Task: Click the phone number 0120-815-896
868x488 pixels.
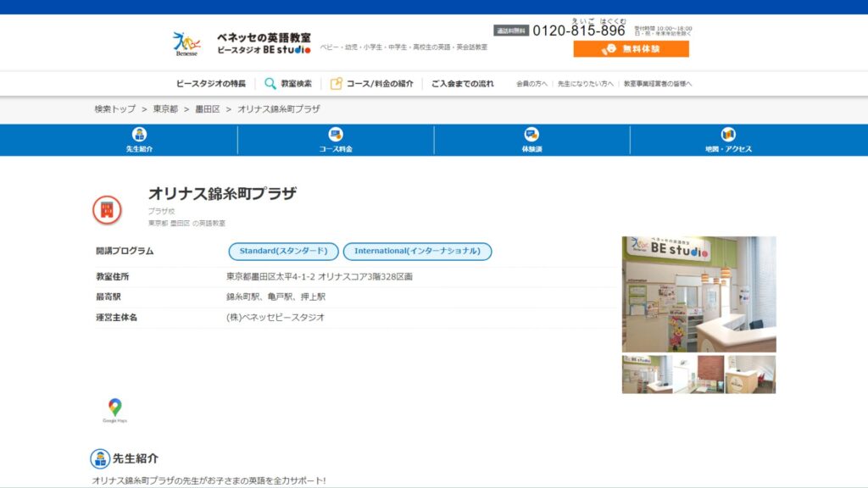Action: [578, 30]
